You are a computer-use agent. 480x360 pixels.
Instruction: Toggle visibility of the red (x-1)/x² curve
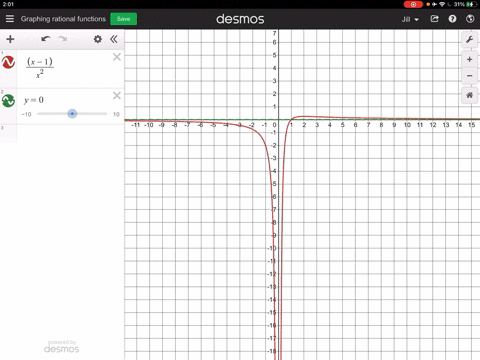(x=8, y=62)
